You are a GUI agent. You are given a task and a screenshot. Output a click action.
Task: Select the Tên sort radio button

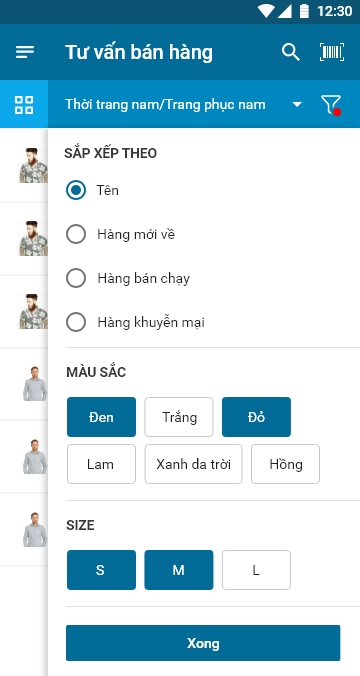coord(76,190)
